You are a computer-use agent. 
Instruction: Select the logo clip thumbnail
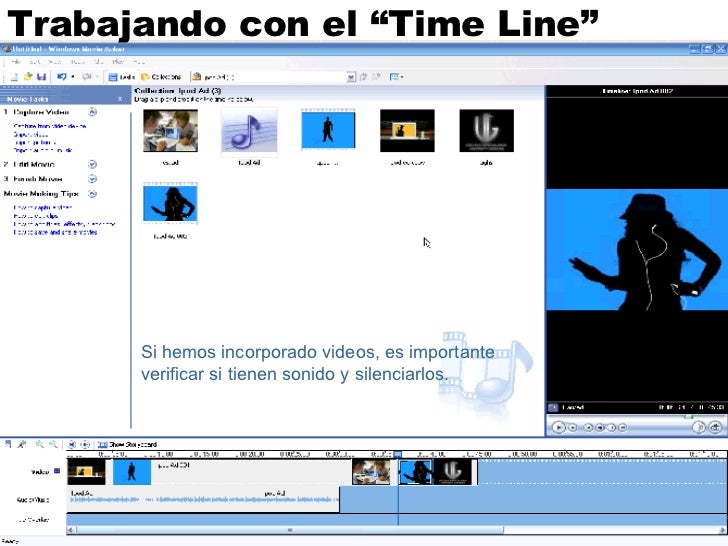pyautogui.click(x=487, y=130)
